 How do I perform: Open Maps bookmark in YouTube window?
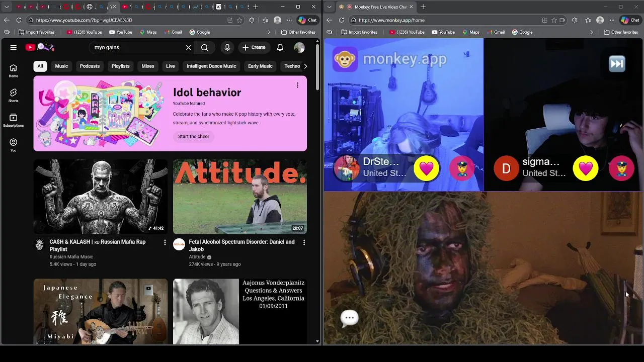(x=148, y=32)
